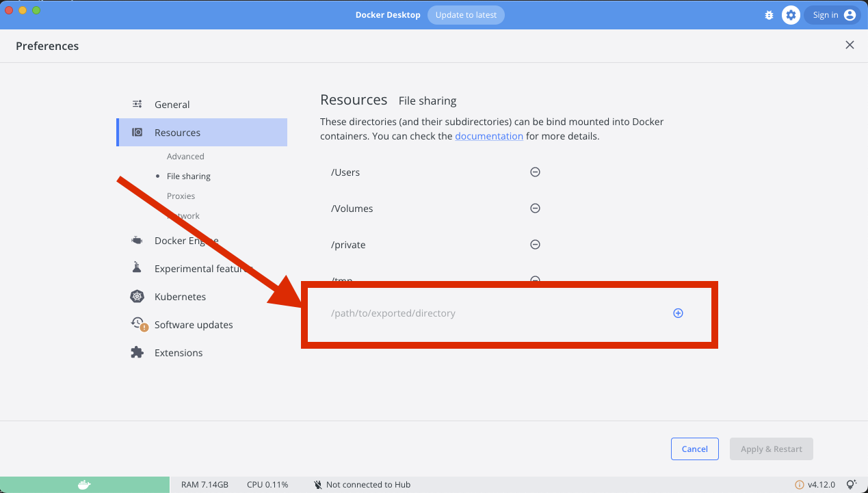Click the /Users directory path text

(345, 172)
